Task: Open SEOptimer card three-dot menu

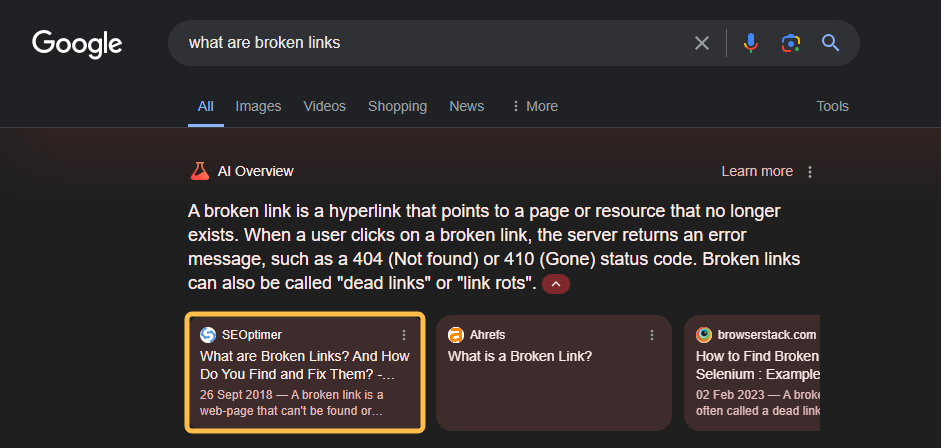Action: coord(404,335)
